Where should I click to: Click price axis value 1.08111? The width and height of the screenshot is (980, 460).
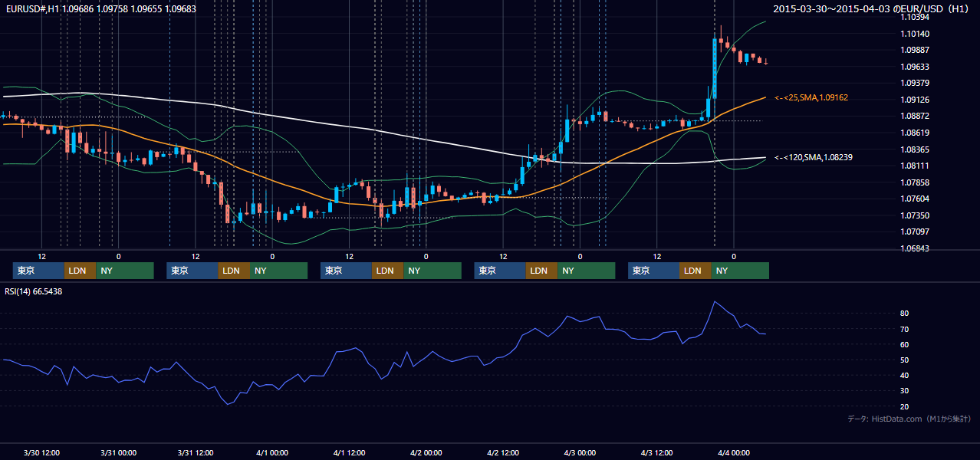(x=916, y=166)
